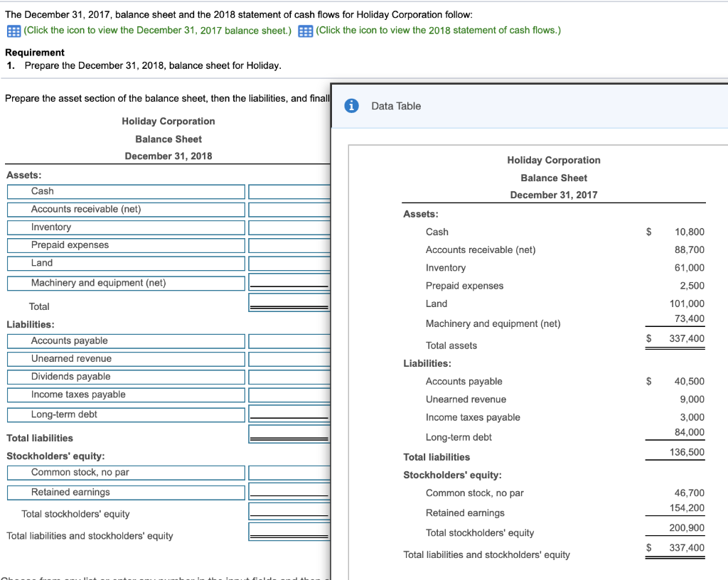Click the Cash amount input field

point(289,191)
